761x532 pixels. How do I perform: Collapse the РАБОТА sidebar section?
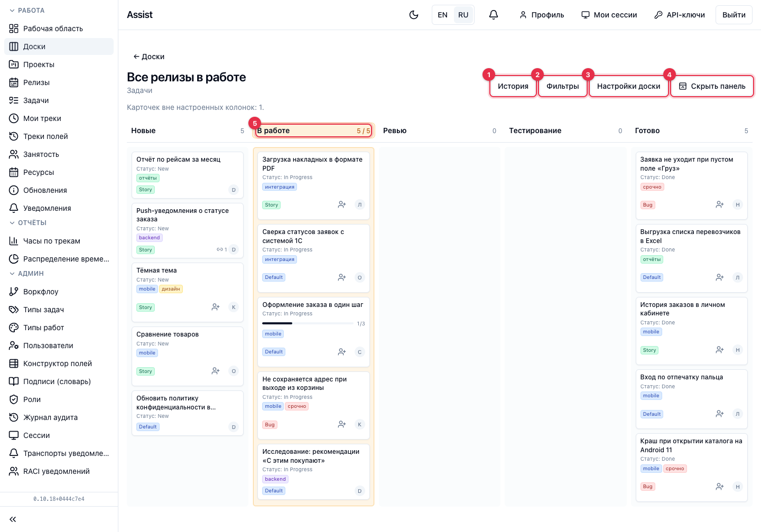[27, 11]
